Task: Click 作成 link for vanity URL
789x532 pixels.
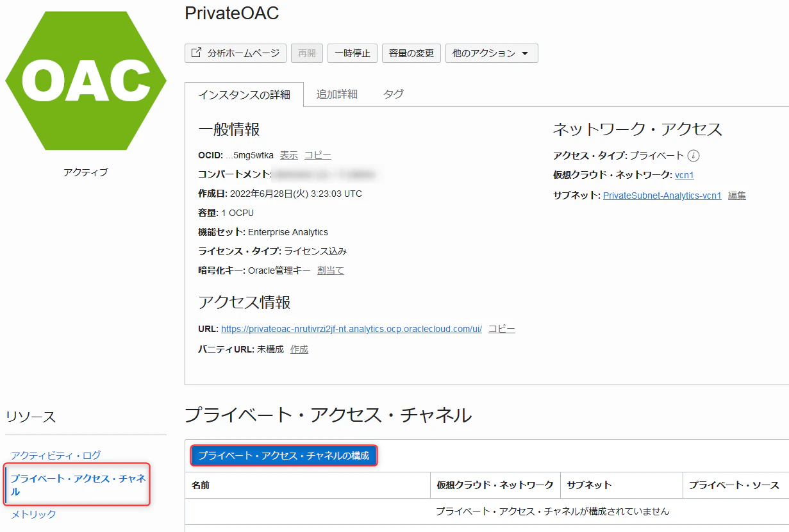Action: (x=299, y=349)
